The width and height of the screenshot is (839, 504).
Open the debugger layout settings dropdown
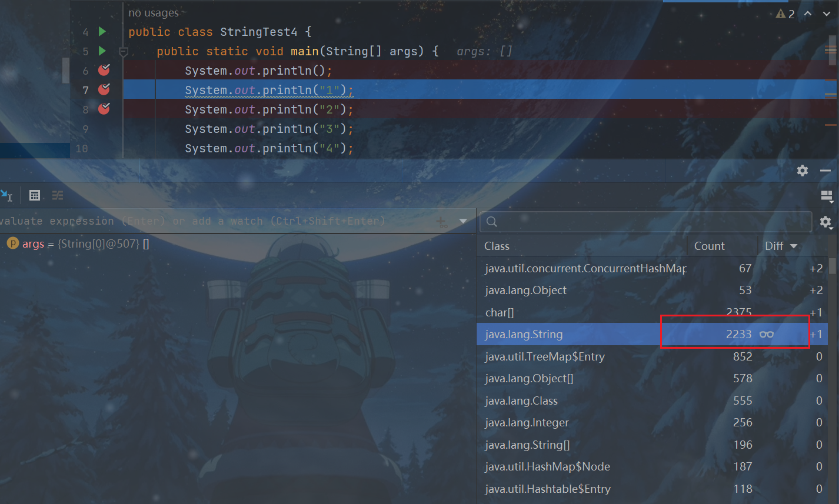(x=826, y=196)
